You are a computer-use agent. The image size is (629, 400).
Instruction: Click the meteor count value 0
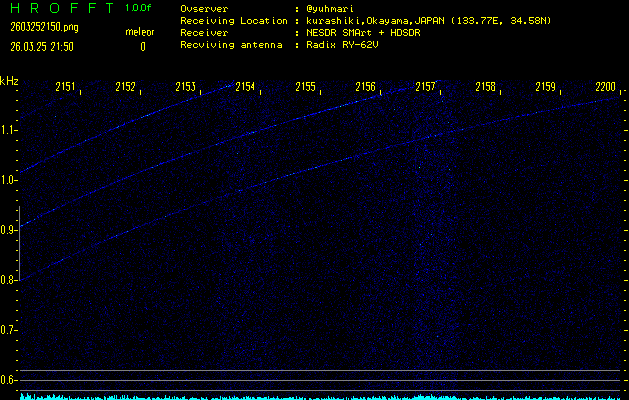[142, 46]
